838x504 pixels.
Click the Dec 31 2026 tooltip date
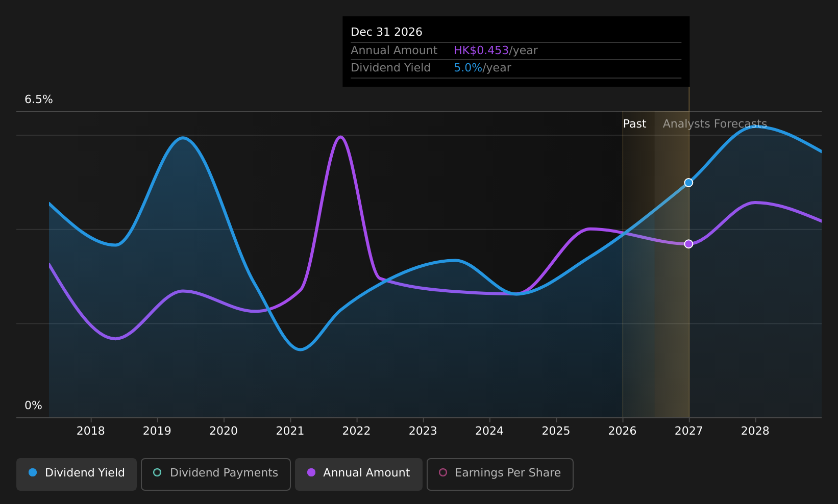386,32
